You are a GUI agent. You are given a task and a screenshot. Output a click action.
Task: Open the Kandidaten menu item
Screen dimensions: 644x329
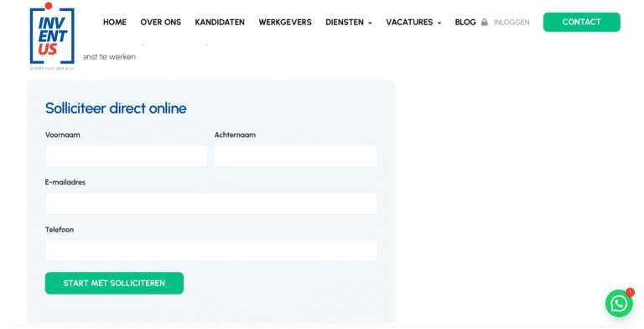click(x=220, y=22)
